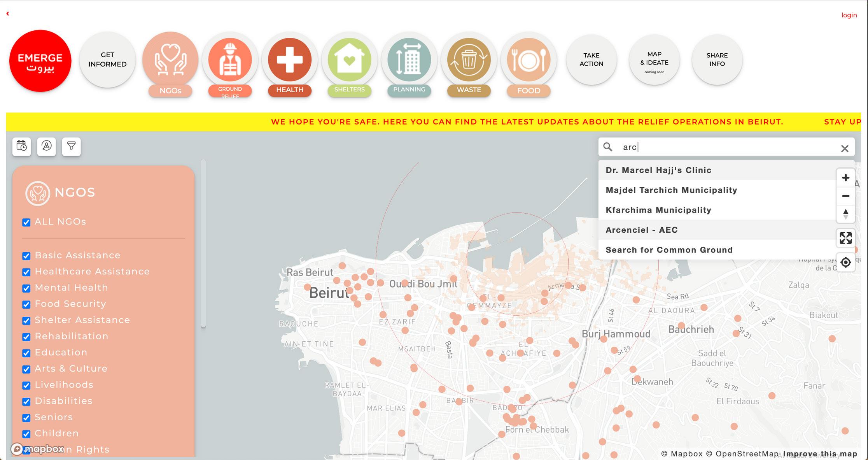
Task: Choose Search for Common Ground result
Action: [x=669, y=250]
